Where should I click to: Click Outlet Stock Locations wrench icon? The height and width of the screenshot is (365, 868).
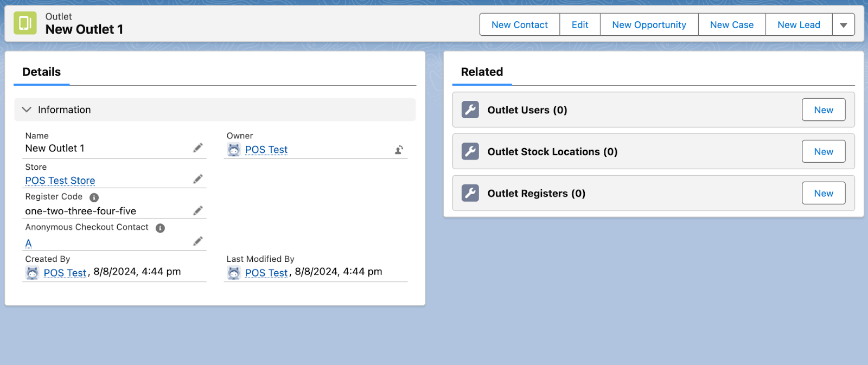point(470,151)
